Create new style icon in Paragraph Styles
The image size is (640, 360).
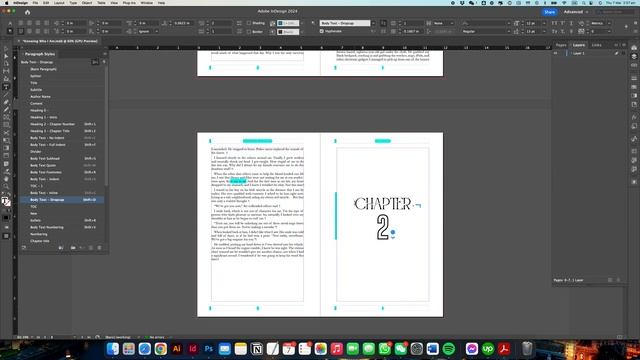point(91,248)
